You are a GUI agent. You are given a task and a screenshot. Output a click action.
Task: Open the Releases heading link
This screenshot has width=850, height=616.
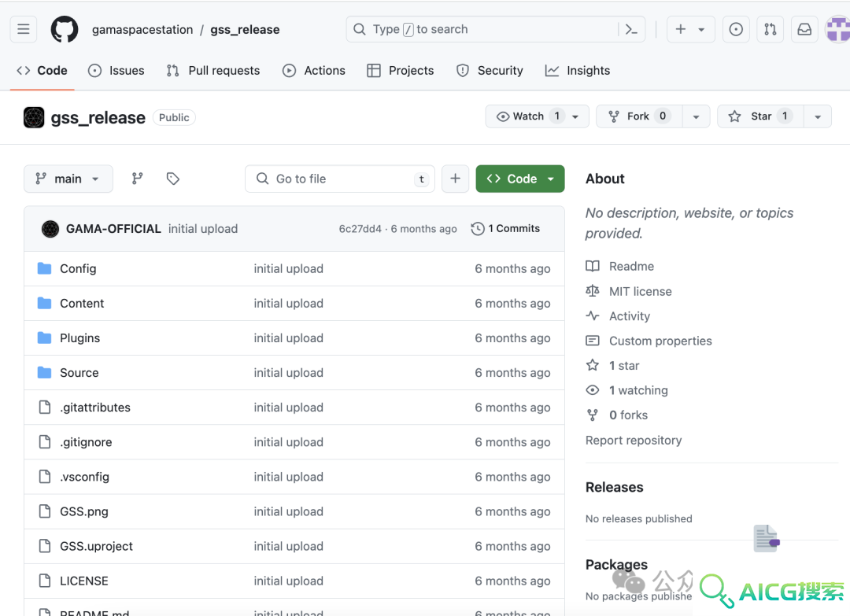click(614, 487)
